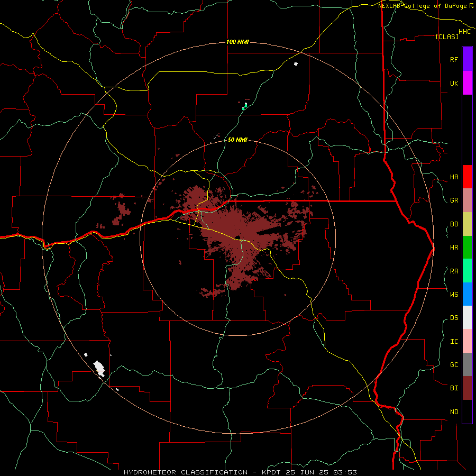Pick the light green RA swatch
Viewport: 476px width, 476px height.
467,271
